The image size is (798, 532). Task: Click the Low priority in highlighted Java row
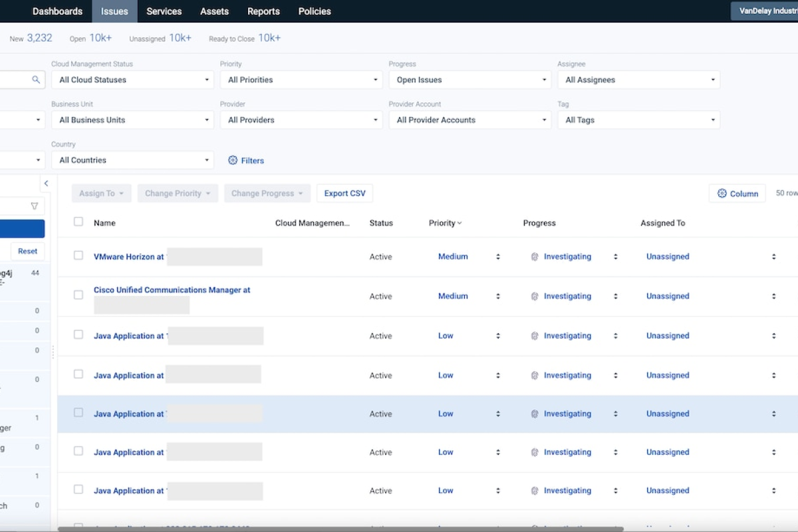point(446,414)
